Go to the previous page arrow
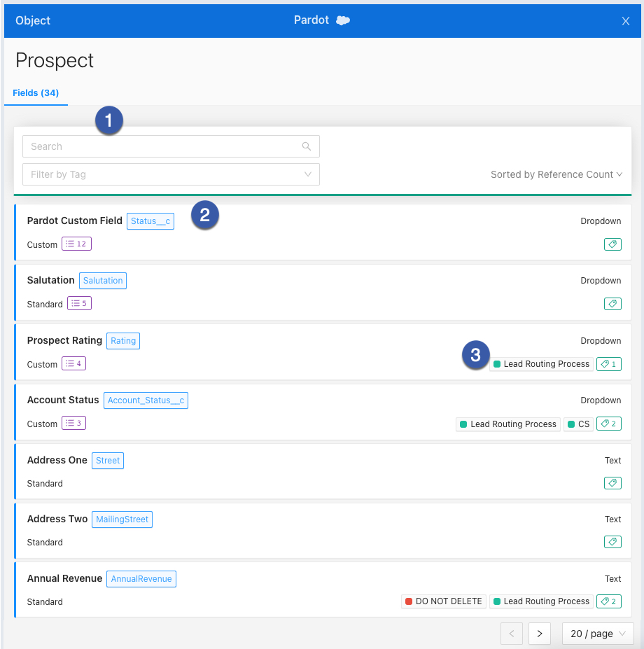This screenshot has height=649, width=644. click(512, 634)
